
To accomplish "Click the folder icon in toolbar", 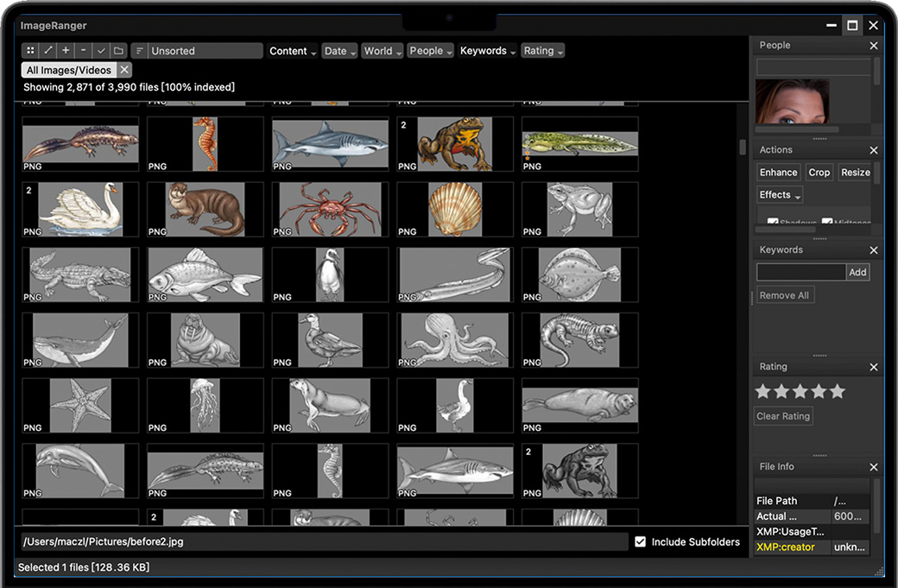I will coord(118,51).
